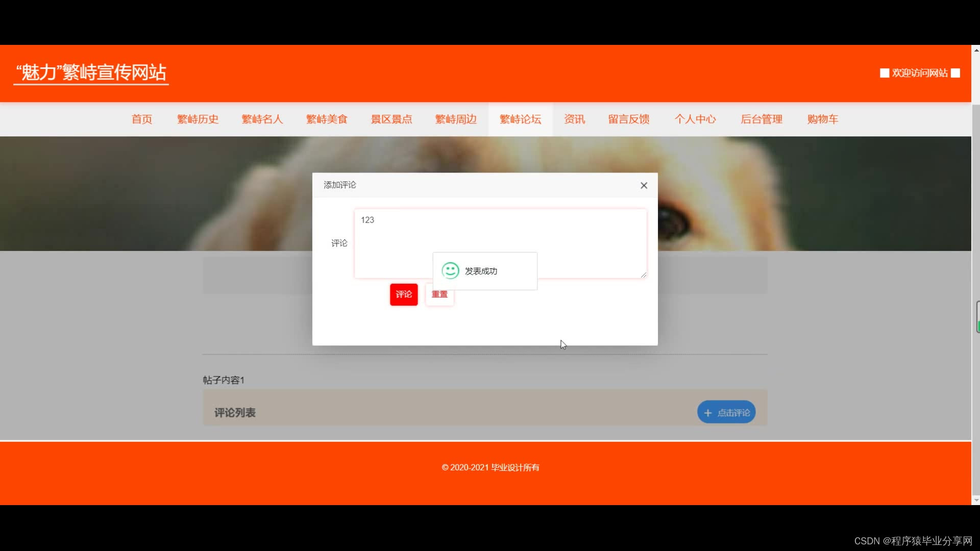Go to 繁峙历史 in navigation
This screenshot has height=551, width=980.
pyautogui.click(x=198, y=119)
